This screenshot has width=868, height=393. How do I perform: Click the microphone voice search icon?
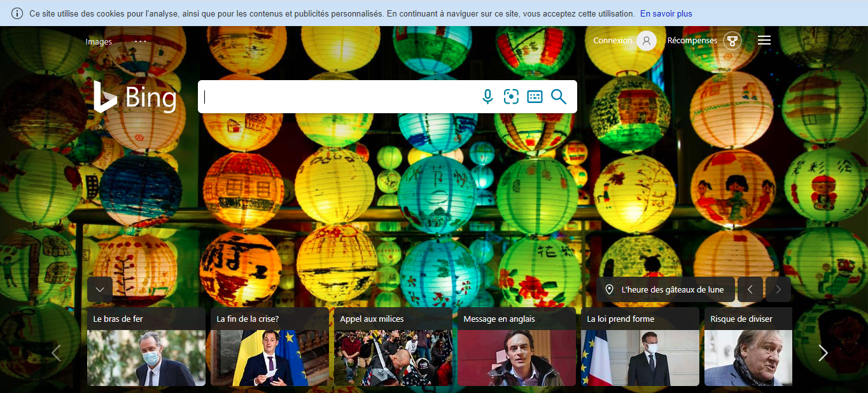coord(487,97)
